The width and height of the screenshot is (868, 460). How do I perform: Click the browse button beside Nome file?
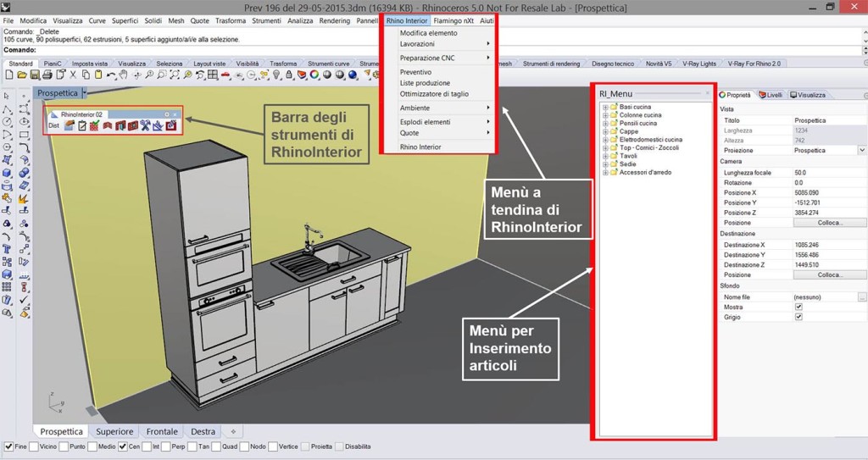tap(861, 297)
